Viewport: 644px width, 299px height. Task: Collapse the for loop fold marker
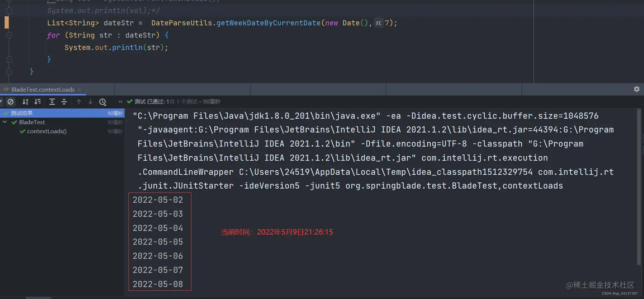9,36
